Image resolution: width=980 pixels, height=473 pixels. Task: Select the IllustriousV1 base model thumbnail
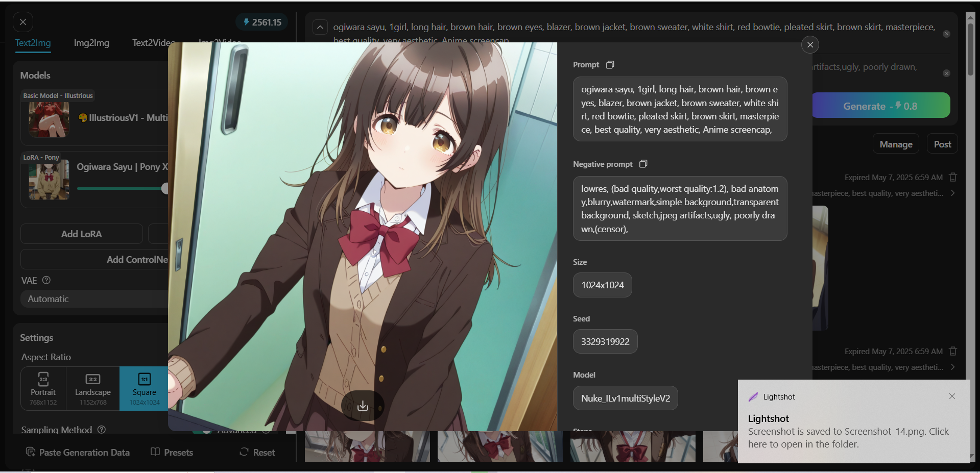tap(49, 119)
